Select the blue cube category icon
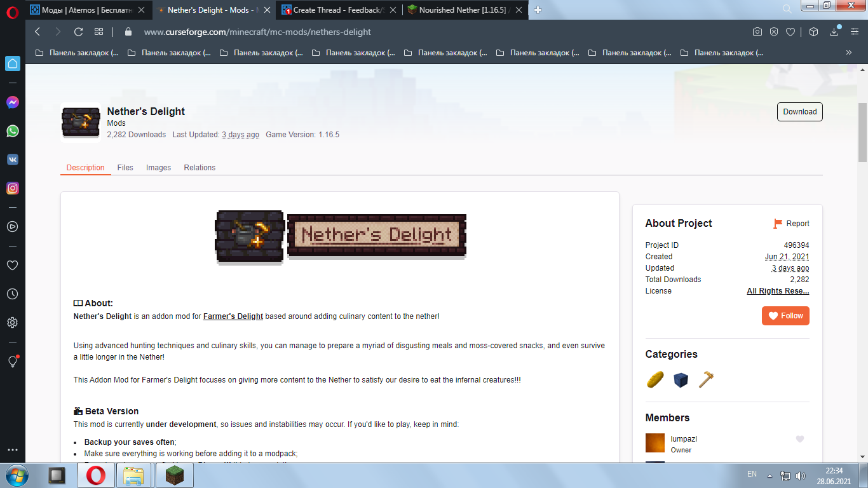Image resolution: width=868 pixels, height=488 pixels. point(681,380)
